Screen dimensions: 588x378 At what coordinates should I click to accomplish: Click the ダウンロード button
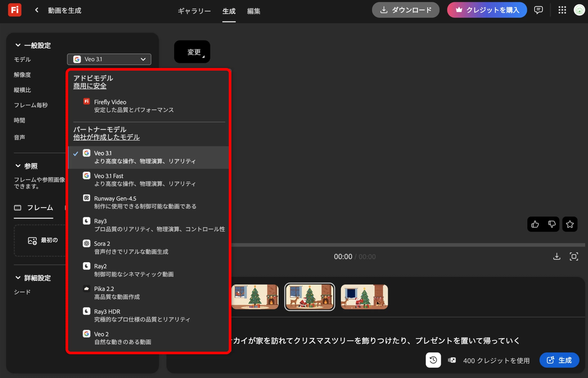tap(406, 10)
